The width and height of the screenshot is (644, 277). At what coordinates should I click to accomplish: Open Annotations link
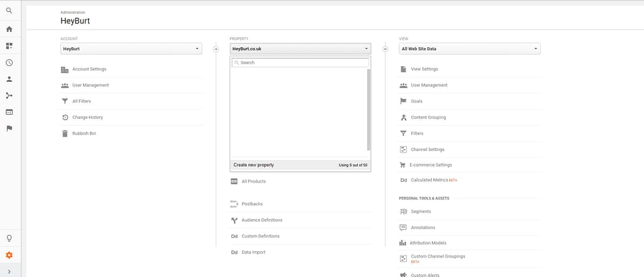423,228
